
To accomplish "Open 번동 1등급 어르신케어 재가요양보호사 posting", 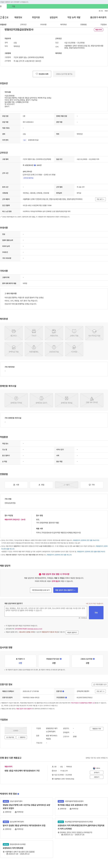I will (22, 771).
